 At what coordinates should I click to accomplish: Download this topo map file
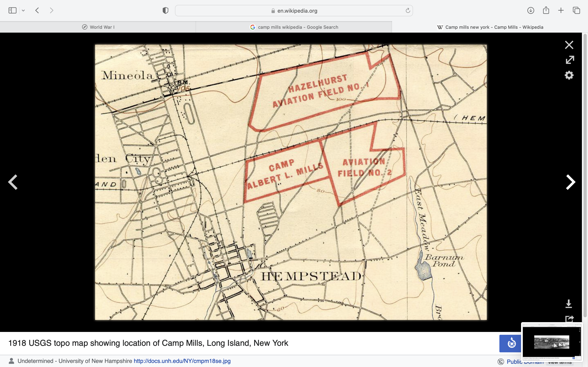(x=569, y=304)
